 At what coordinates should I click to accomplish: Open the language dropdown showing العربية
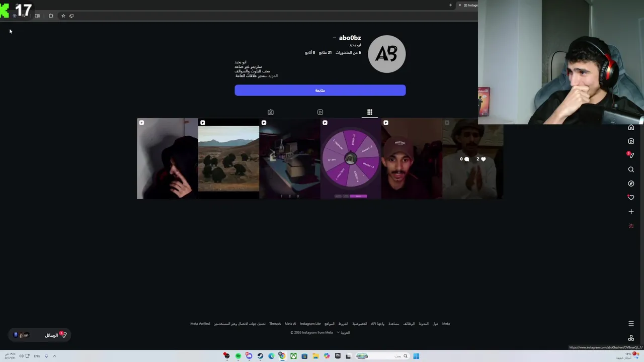click(343, 332)
